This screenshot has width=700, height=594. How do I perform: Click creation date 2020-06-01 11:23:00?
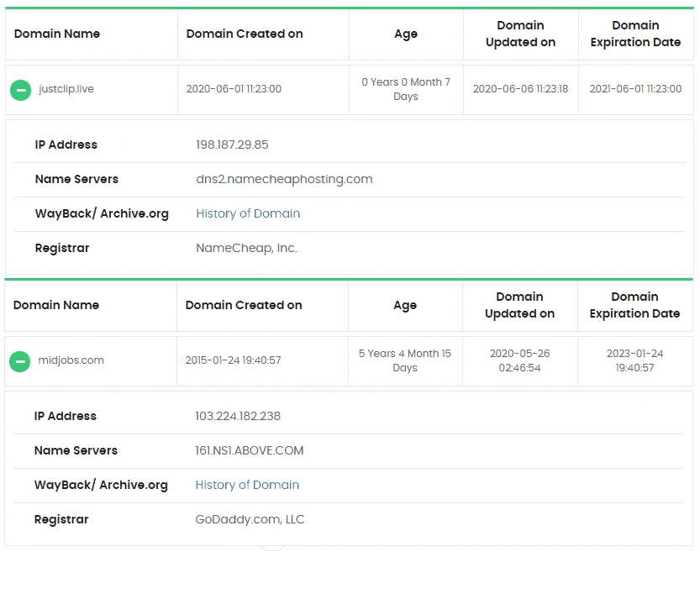click(x=234, y=89)
